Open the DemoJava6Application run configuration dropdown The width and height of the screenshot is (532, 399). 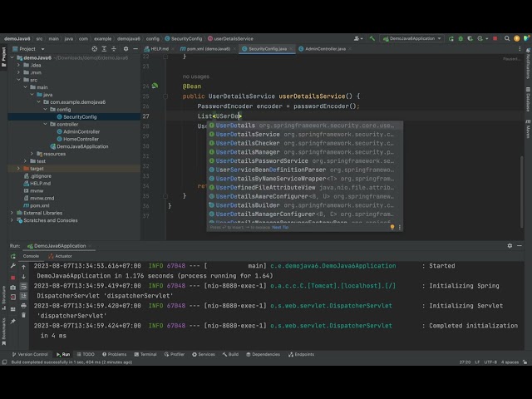tap(411, 39)
